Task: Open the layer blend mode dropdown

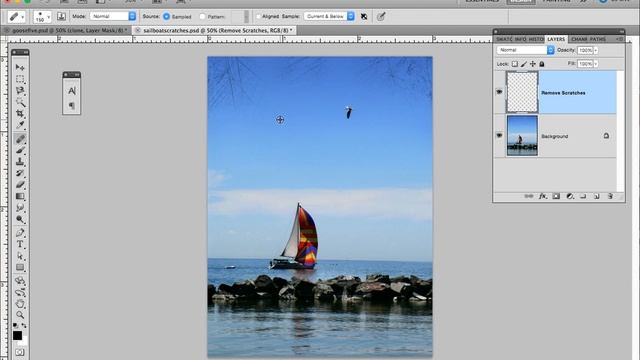Action: point(526,50)
